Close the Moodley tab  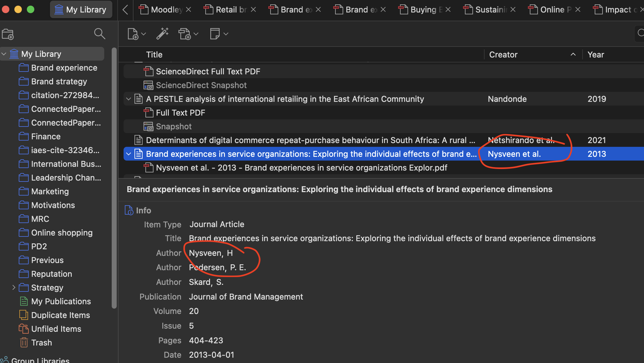click(x=188, y=10)
